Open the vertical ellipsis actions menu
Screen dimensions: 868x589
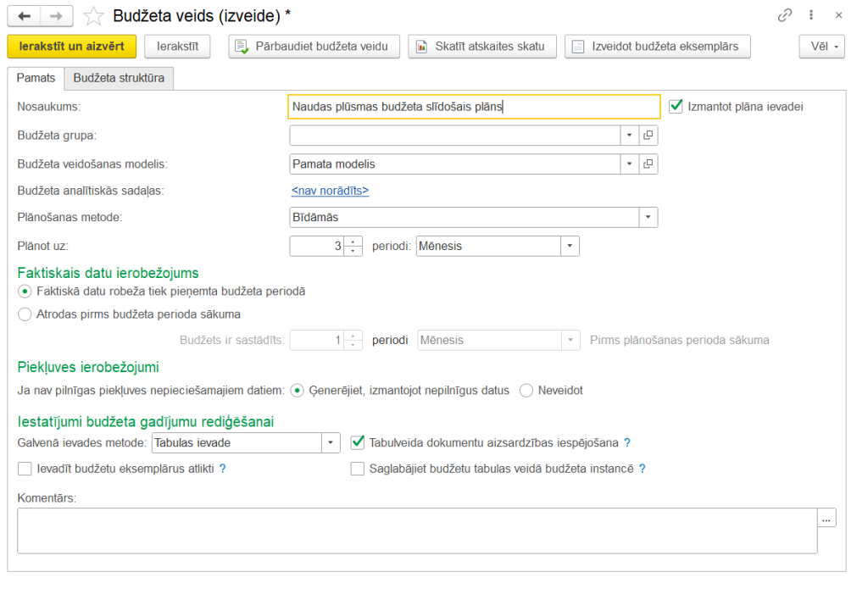[x=811, y=15]
